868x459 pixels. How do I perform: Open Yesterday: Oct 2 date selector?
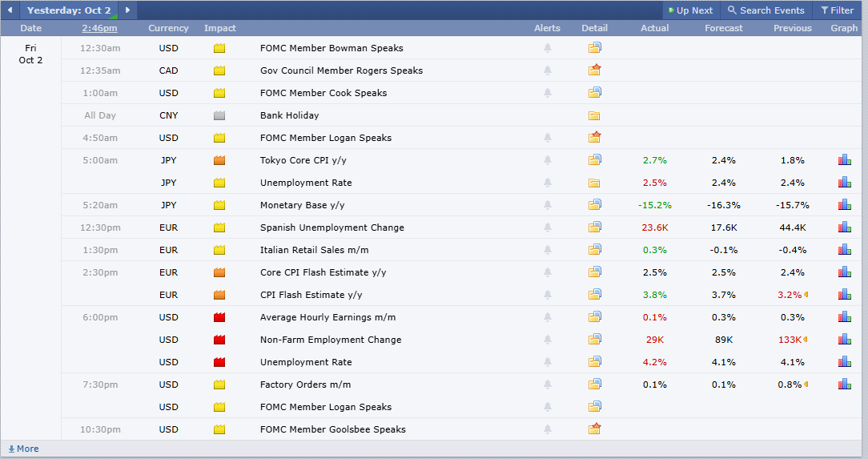point(69,10)
